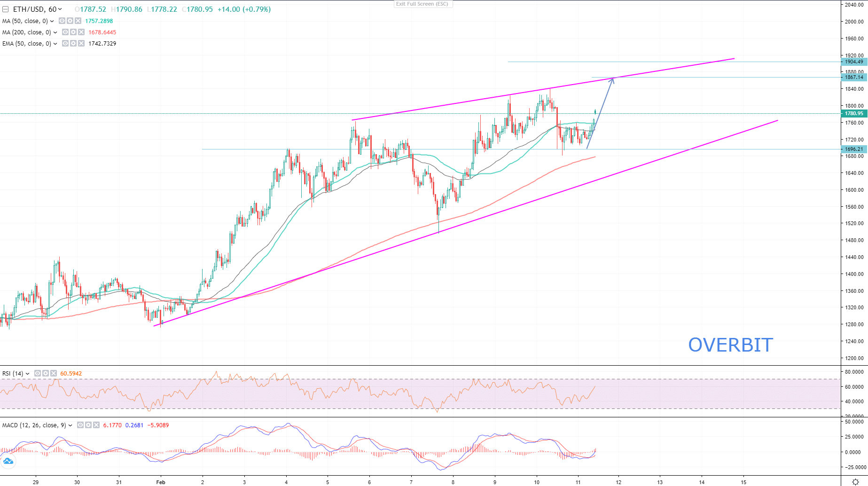Click the 29 date label on time axis

pyautogui.click(x=36, y=482)
